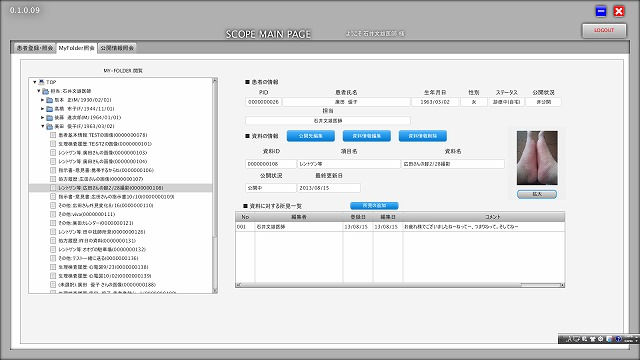Sort findings table by 編集者 column
The height and width of the screenshot is (360, 640).
pos(299,217)
